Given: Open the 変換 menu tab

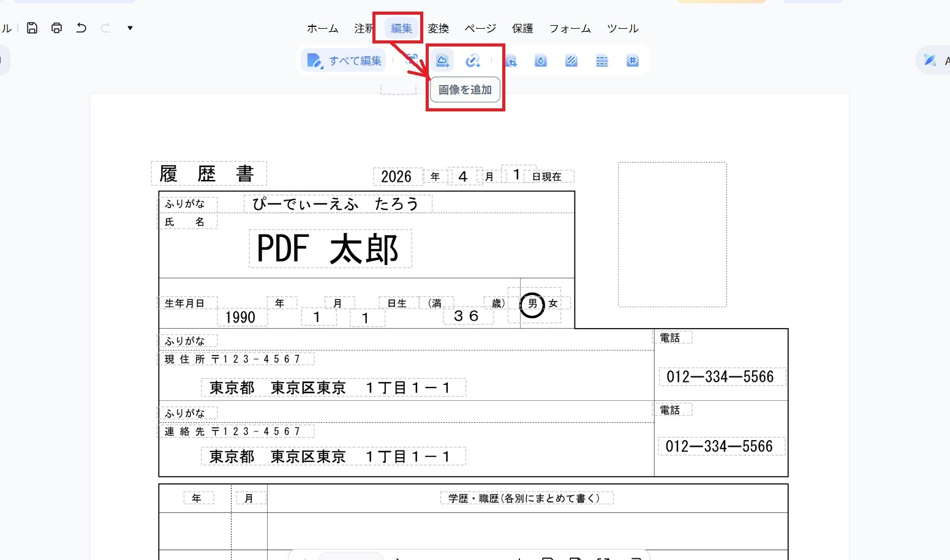Looking at the screenshot, I should pos(439,28).
